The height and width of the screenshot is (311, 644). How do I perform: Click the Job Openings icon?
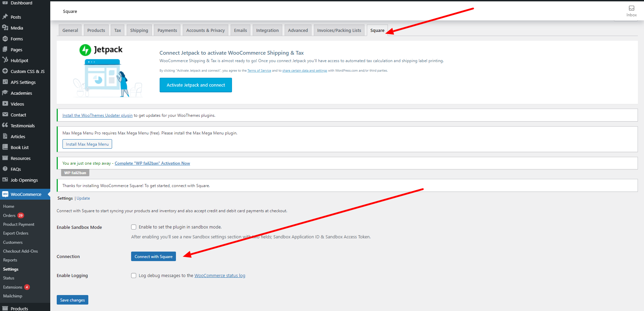[5, 180]
